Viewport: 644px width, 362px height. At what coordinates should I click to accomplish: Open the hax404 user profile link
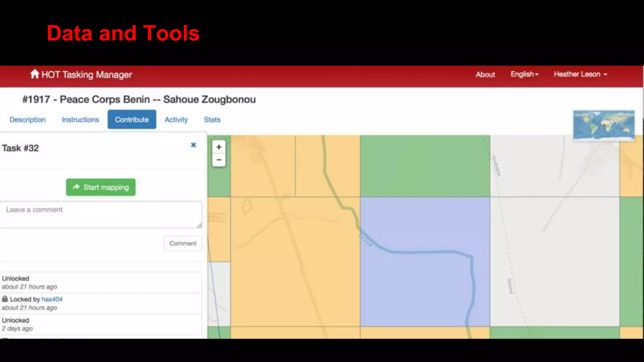[x=52, y=299]
